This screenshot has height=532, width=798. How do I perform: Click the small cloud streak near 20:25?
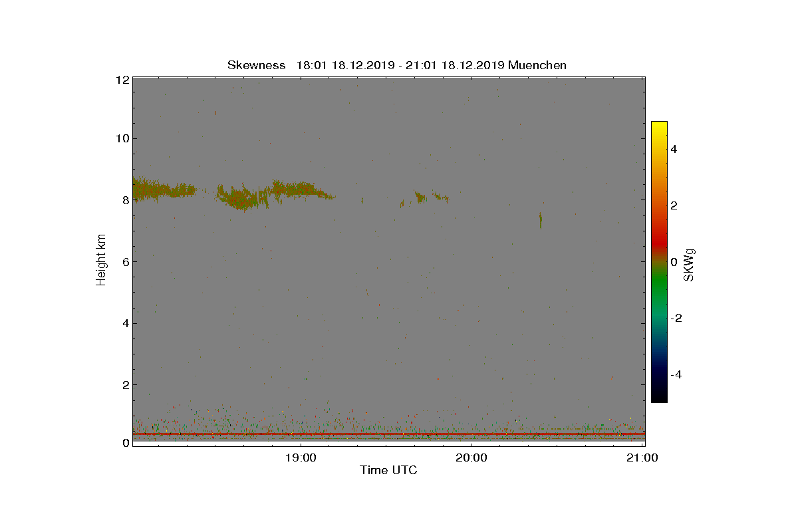[541, 220]
